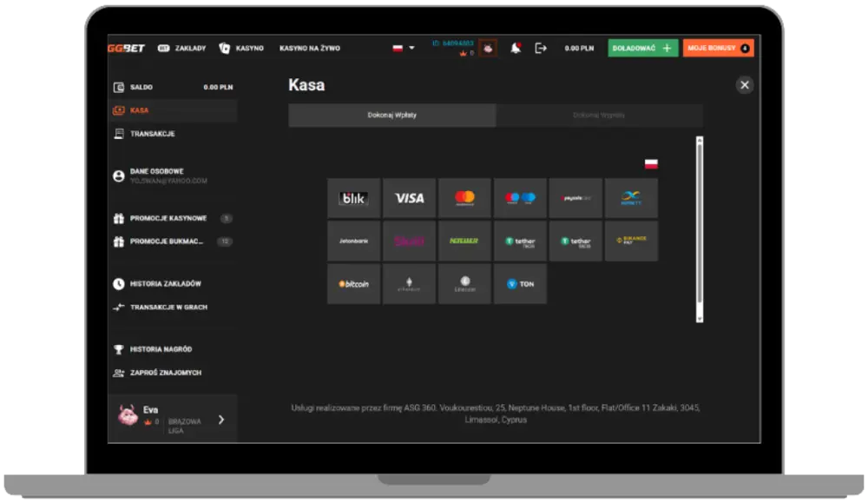Choose the Ethereum payment tile
Image resolution: width=868 pixels, height=503 pixels.
coord(409,283)
